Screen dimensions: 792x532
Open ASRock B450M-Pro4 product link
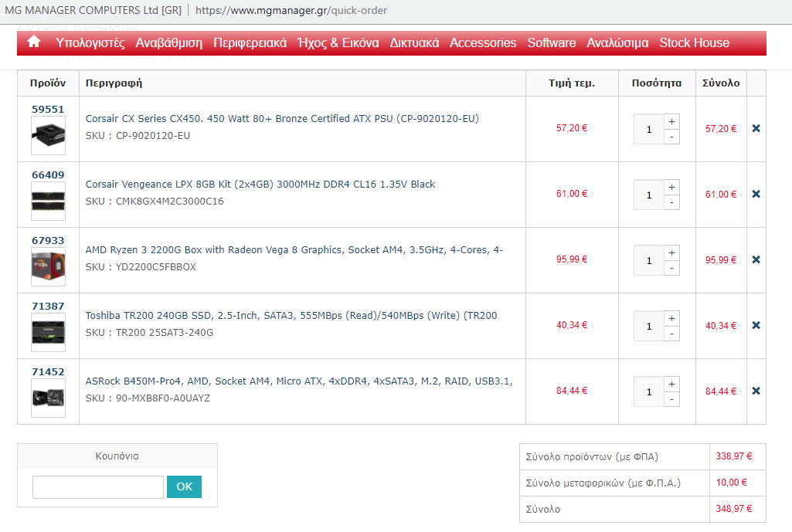[299, 381]
